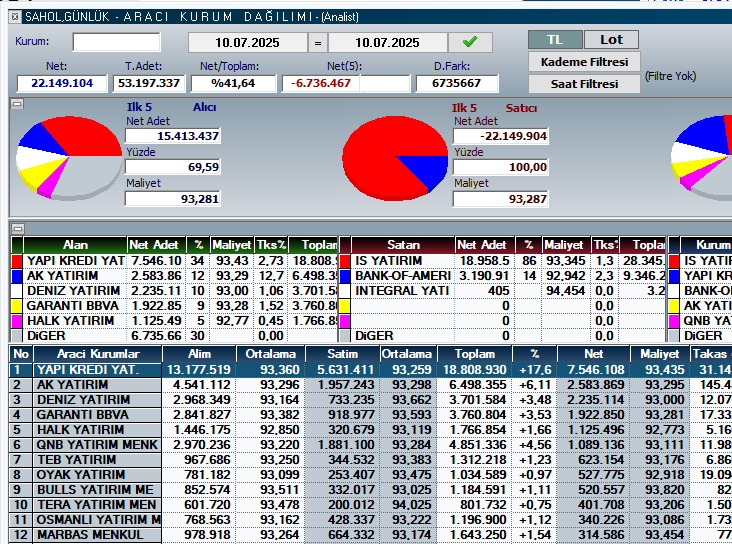Click red swatch next to IS YATIRIM seller
This screenshot has height=544, width=732.
click(x=345, y=261)
